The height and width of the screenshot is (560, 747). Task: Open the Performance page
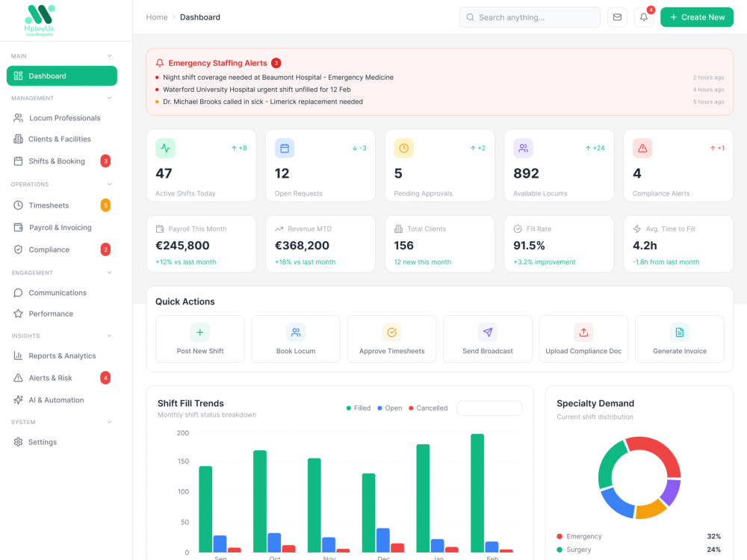pyautogui.click(x=62, y=314)
